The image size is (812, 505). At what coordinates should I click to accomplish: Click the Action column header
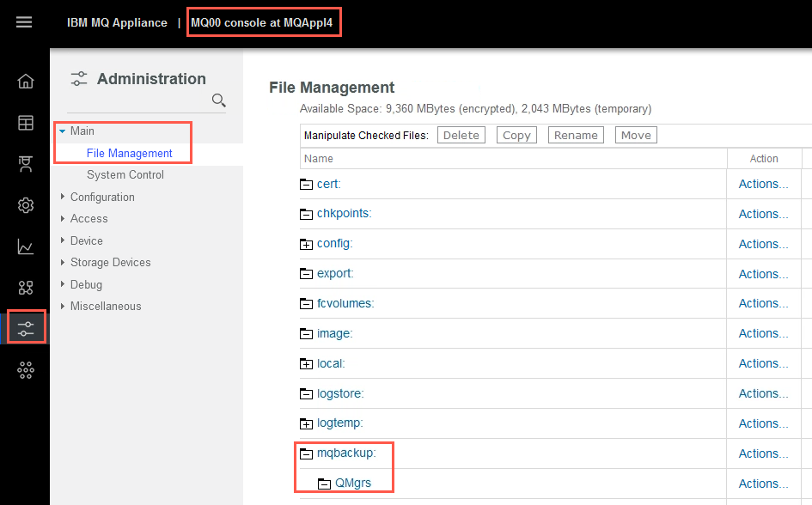[x=764, y=159]
